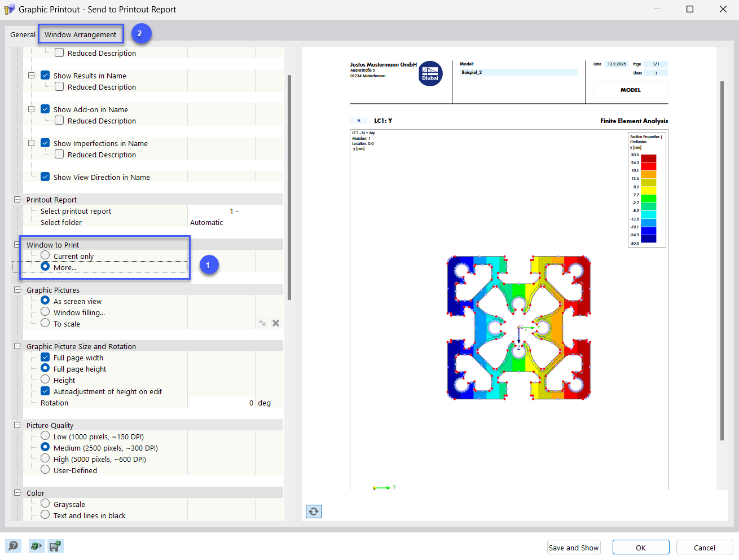
Task: Switch to the General tab
Action: click(22, 34)
